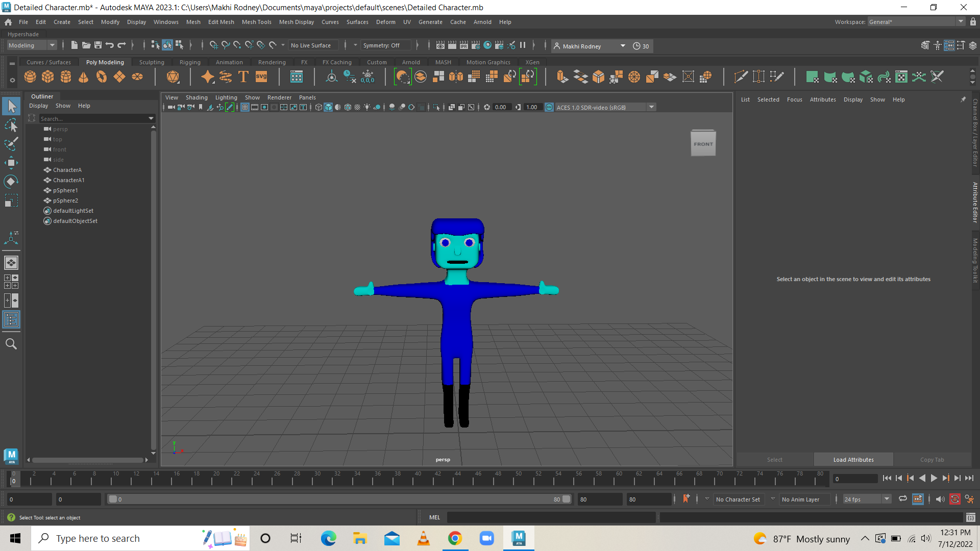This screenshot has width=980, height=551.
Task: Click frame 40 on the time slider
Action: tap(418, 479)
